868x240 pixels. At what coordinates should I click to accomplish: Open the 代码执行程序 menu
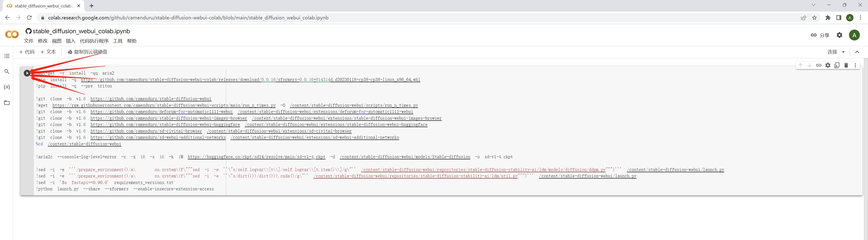click(x=94, y=41)
